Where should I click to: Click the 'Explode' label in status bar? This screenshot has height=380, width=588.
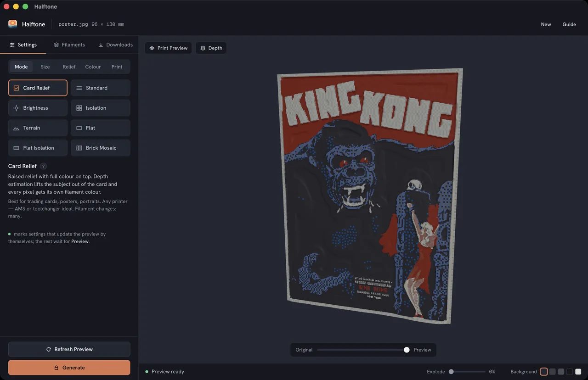(435, 372)
